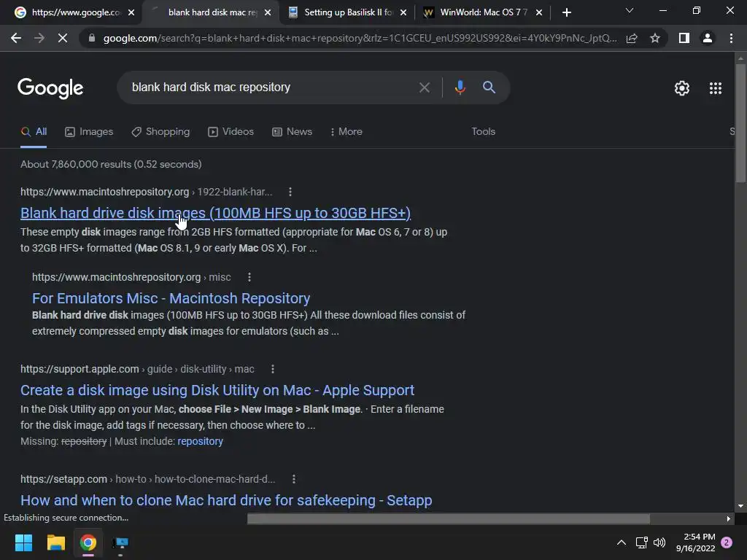
Task: Click the scroll down arrow on vertical scrollbar
Action: coord(740,506)
